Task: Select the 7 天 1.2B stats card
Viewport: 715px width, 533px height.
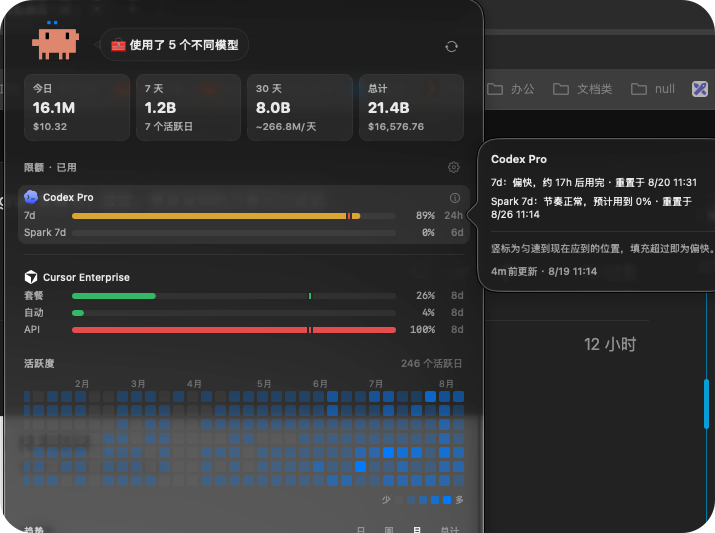Action: click(188, 107)
